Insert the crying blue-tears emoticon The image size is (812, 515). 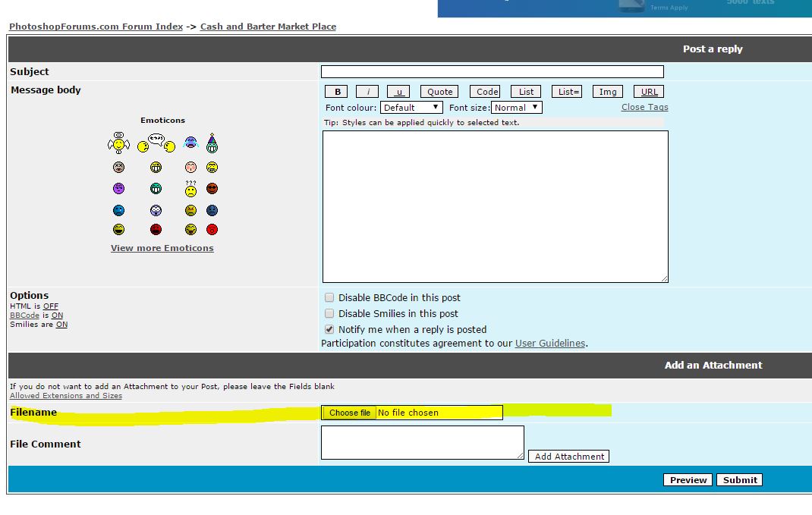click(x=190, y=143)
